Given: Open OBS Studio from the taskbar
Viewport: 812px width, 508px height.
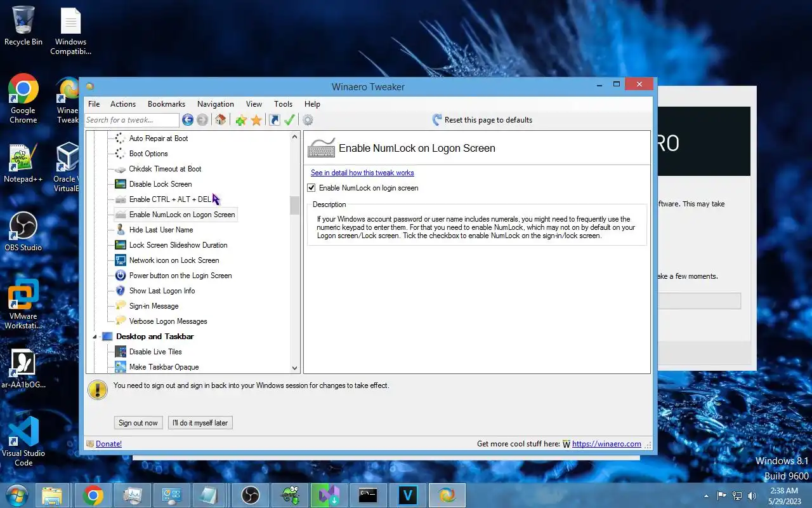Looking at the screenshot, I should (x=250, y=495).
